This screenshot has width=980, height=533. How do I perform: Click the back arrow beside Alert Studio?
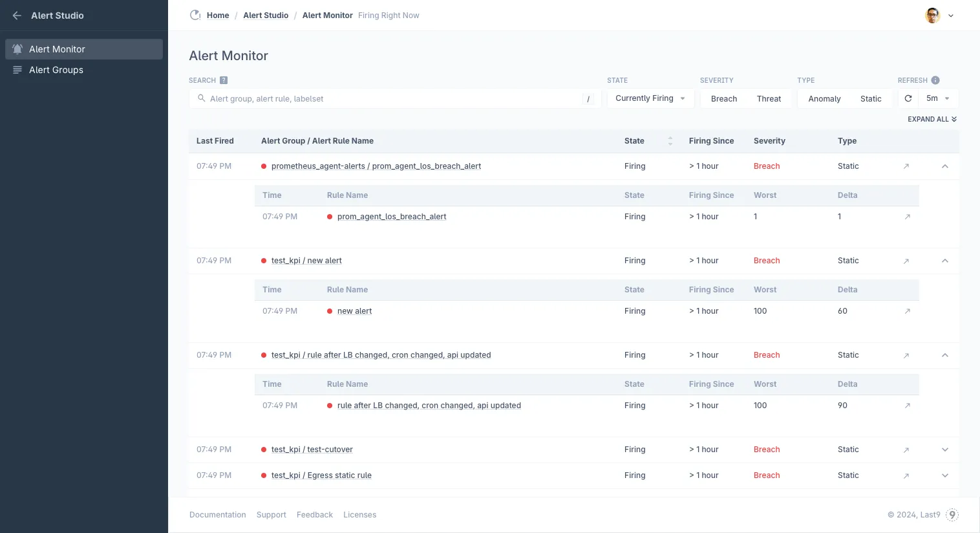[x=17, y=16]
